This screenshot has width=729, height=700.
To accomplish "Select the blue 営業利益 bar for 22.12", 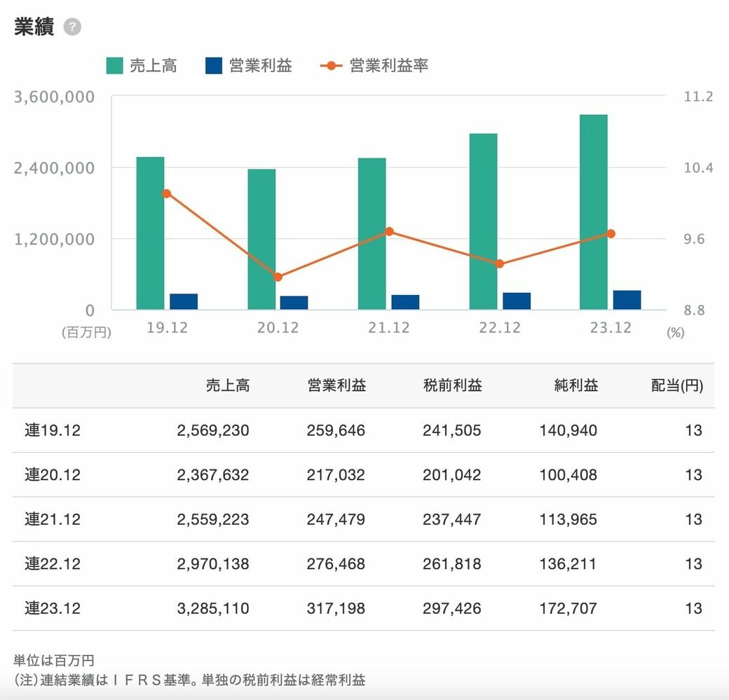I will 517,301.
